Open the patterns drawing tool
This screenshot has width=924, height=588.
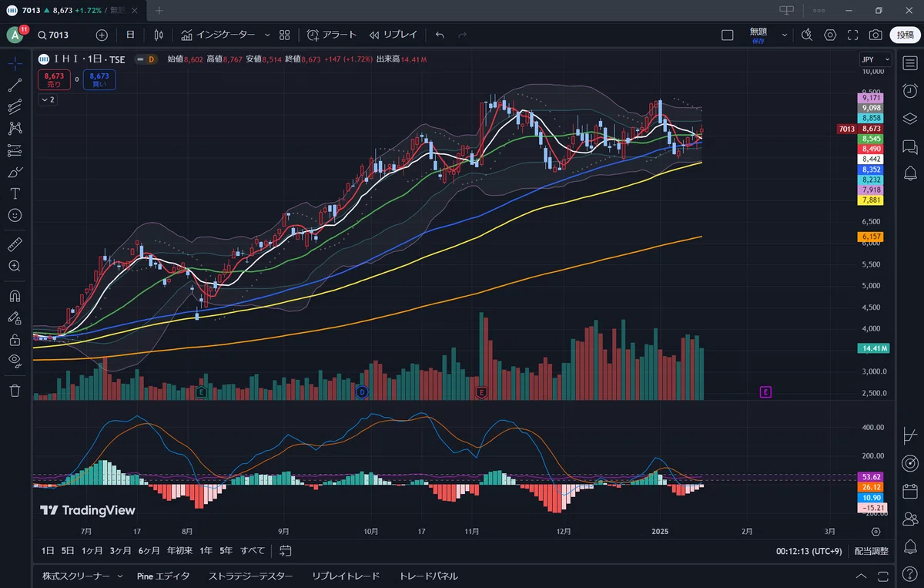15,129
